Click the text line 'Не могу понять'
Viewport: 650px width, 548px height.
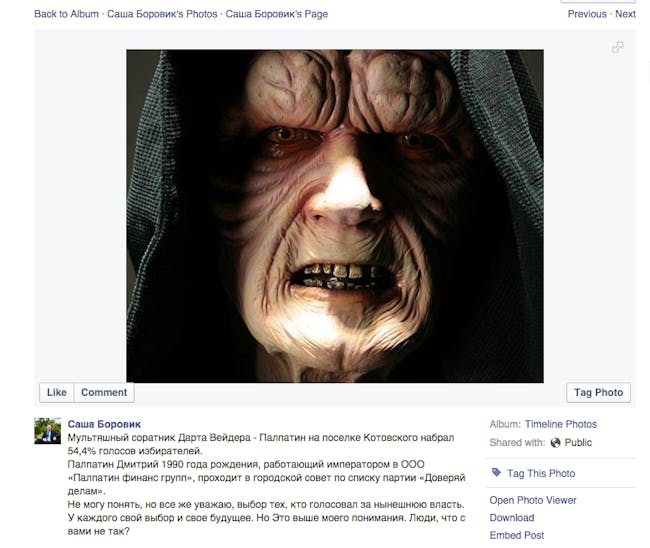pos(266,504)
